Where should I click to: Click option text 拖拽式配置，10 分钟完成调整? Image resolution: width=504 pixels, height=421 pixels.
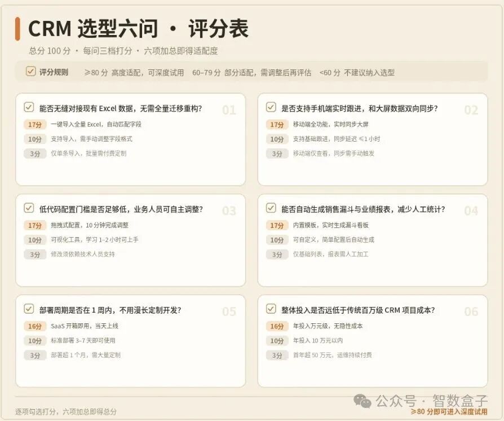coord(90,225)
